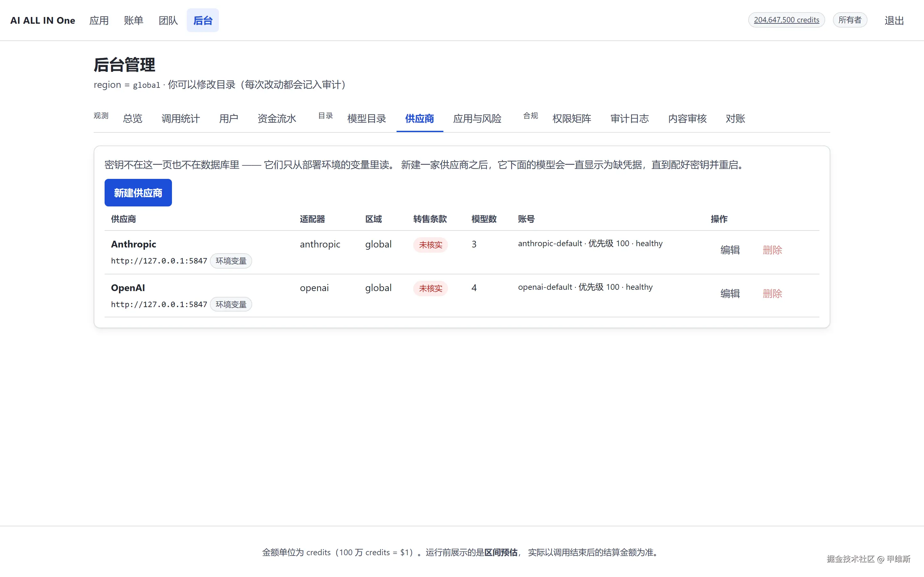Delete the Anthropic supplier
Image resolution: width=924 pixels, height=577 pixels.
tap(772, 250)
